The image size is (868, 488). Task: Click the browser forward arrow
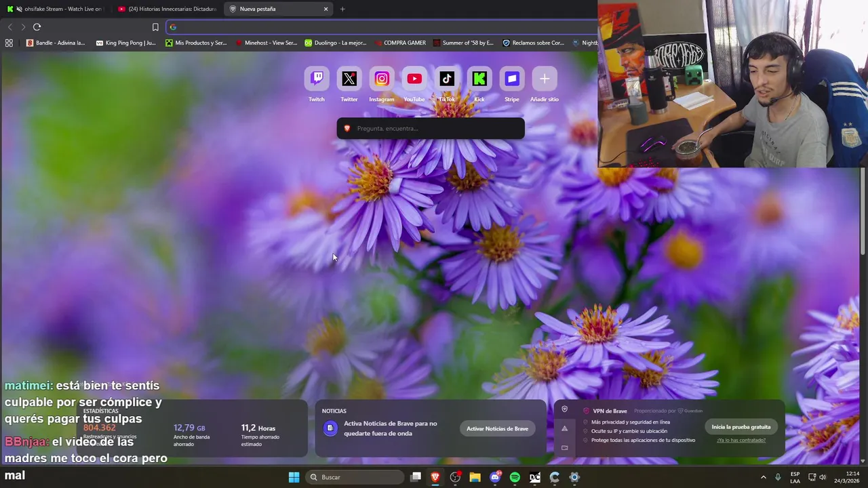pos(23,27)
